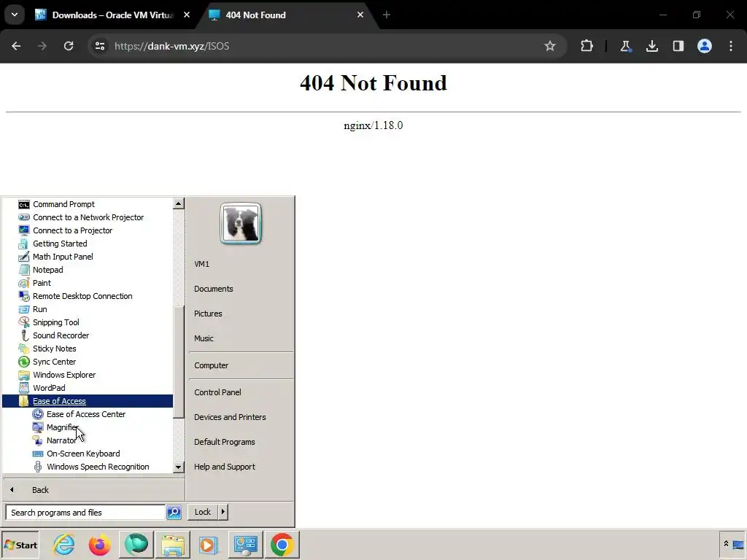Open a new browser tab
Screen dimensions: 747x560
(387, 15)
